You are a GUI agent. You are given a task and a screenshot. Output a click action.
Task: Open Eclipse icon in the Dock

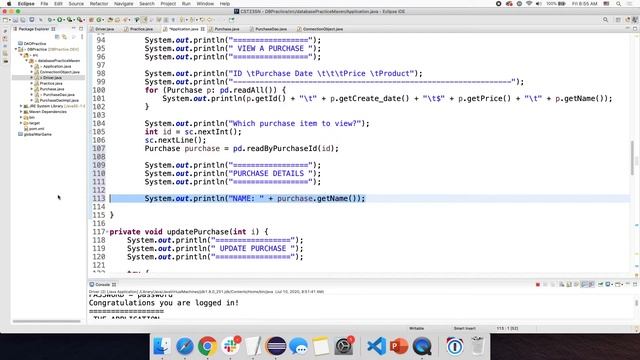pos(276,346)
